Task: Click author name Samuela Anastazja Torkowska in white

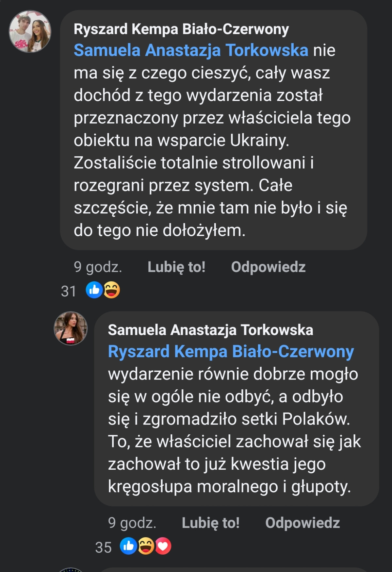Action: coord(210,330)
